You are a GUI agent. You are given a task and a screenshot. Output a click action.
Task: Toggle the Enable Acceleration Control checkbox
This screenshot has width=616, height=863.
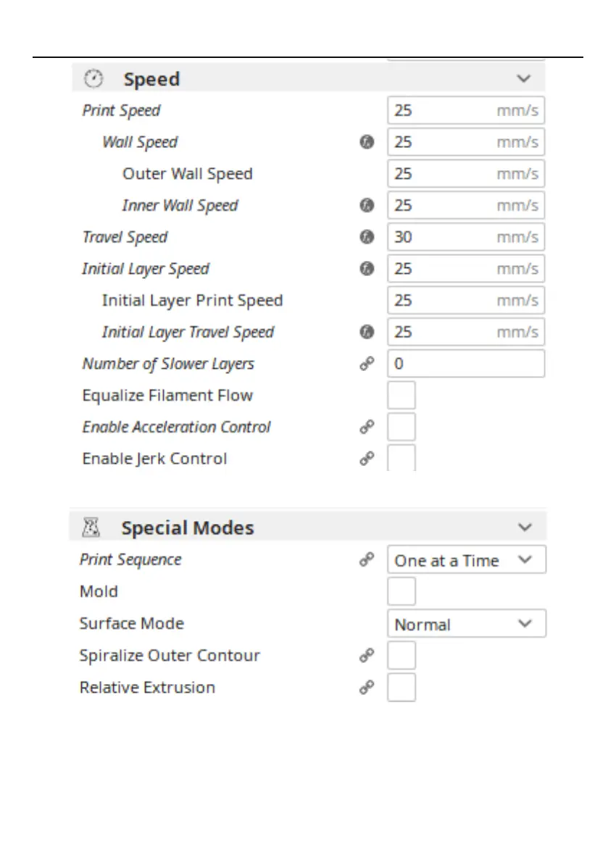(401, 428)
